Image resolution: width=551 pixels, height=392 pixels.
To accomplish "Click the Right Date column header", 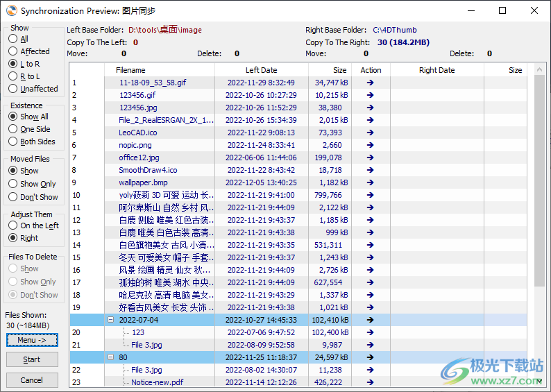I will pos(436,70).
